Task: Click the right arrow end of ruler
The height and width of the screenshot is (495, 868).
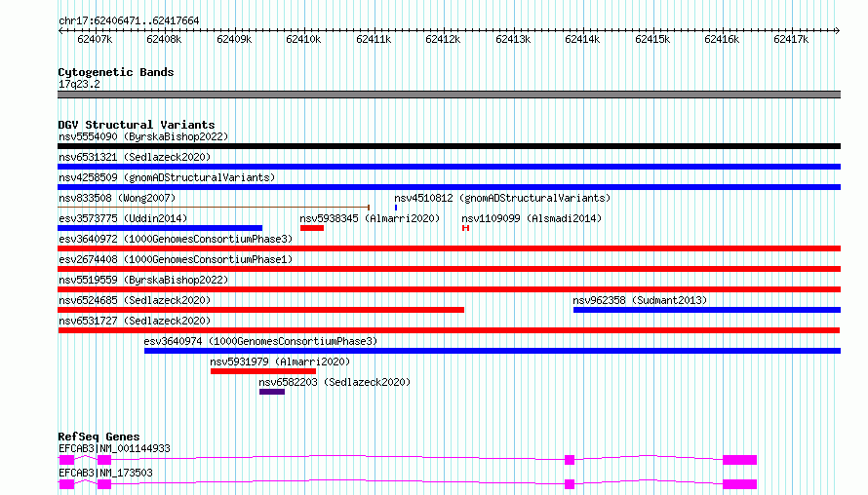Action: [838, 31]
